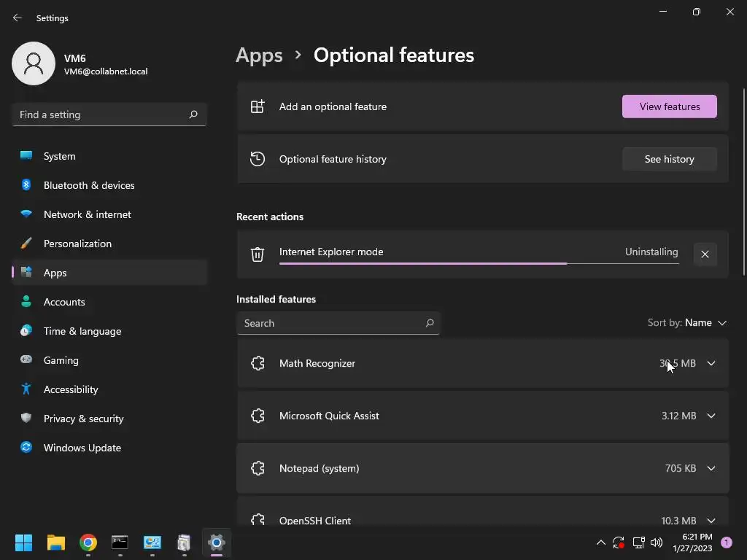Click the page vertical scrollbar
This screenshot has height=560, width=747.
tap(743, 182)
